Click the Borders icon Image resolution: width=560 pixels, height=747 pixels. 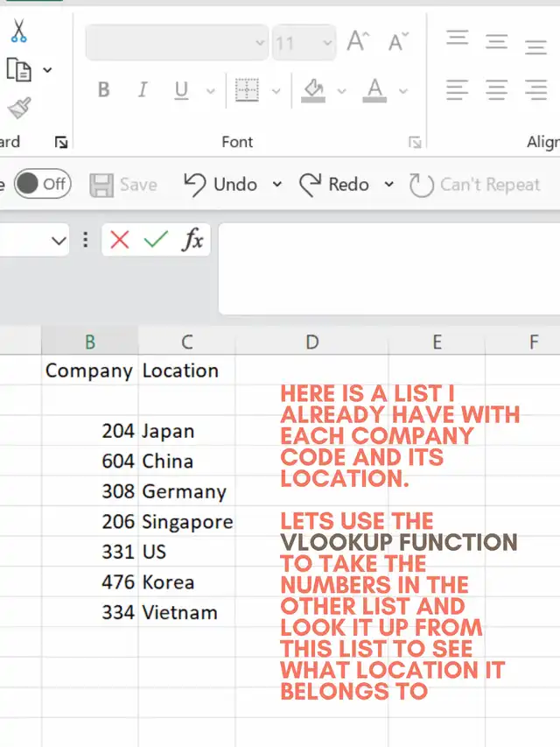coord(248,89)
